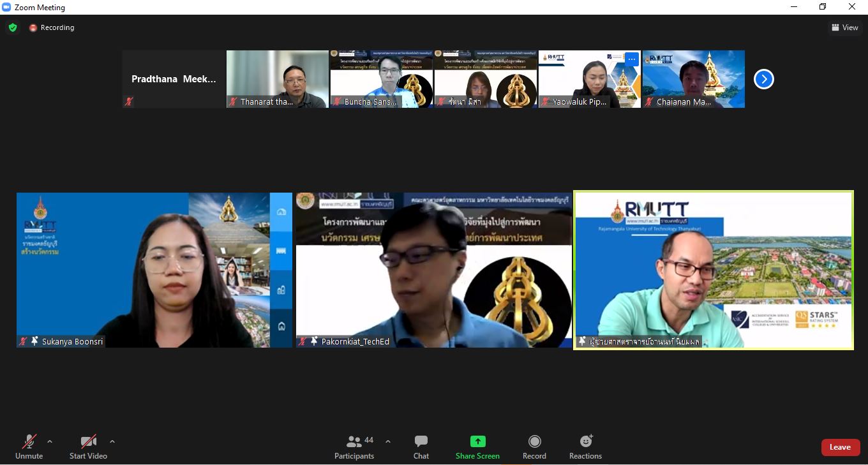868x465 pixels.
Task: Select Chaianan Ma... video thumbnail
Action: point(694,79)
